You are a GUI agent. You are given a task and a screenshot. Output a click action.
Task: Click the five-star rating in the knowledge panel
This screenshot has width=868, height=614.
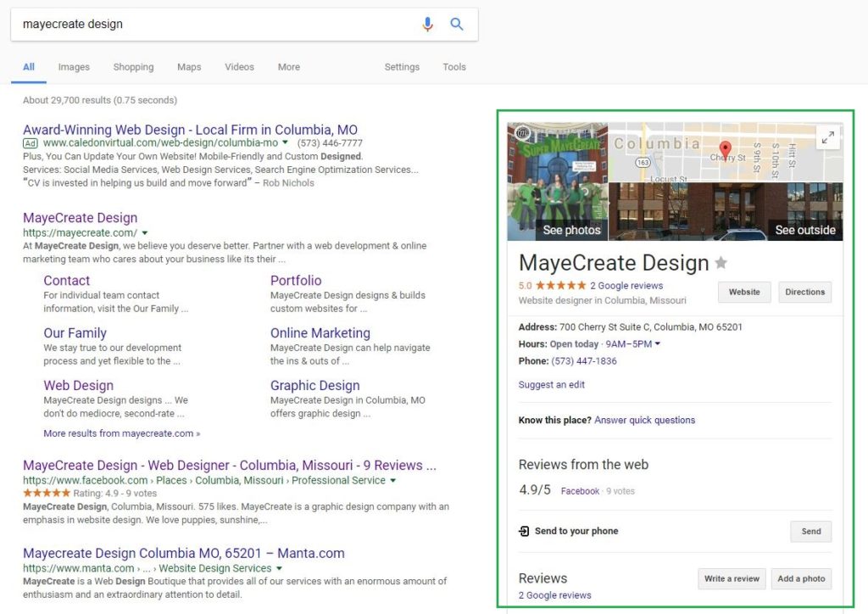[560, 286]
